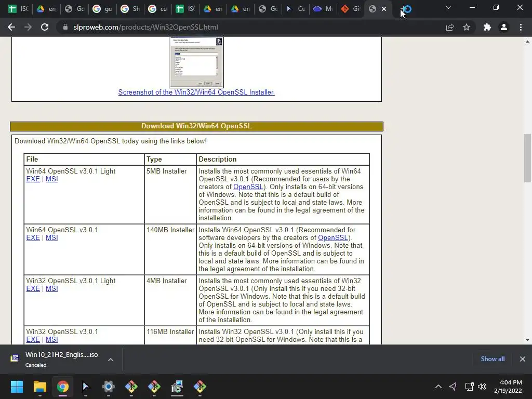Open Settings gear from the taskbar
Image resolution: width=532 pixels, height=399 pixels.
[108, 387]
